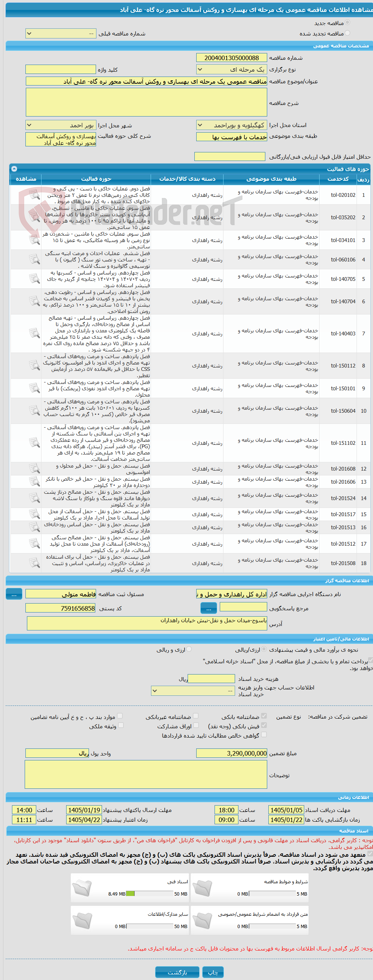Open view icon for row tol-151102
Image resolution: width=373 pixels, height=980 pixels.
coord(34,443)
